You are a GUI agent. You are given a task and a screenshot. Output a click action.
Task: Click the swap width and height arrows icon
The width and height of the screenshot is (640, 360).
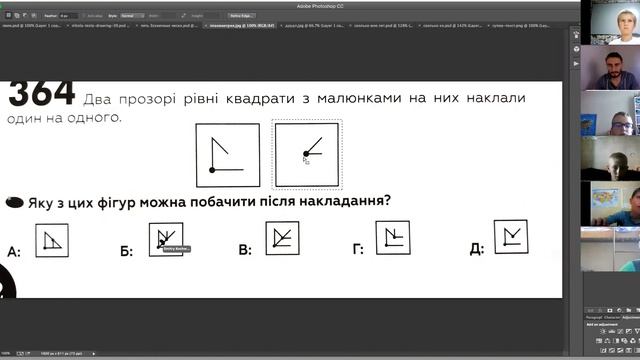[x=183, y=16]
